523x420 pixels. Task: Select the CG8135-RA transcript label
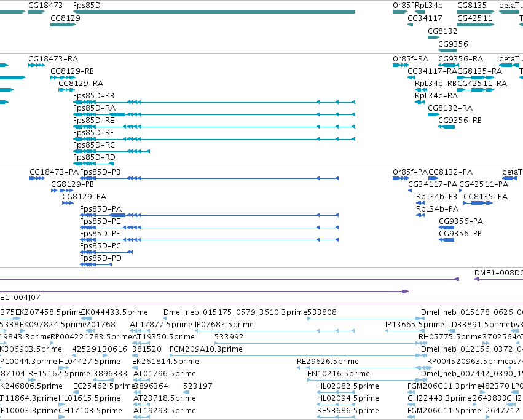click(x=479, y=71)
